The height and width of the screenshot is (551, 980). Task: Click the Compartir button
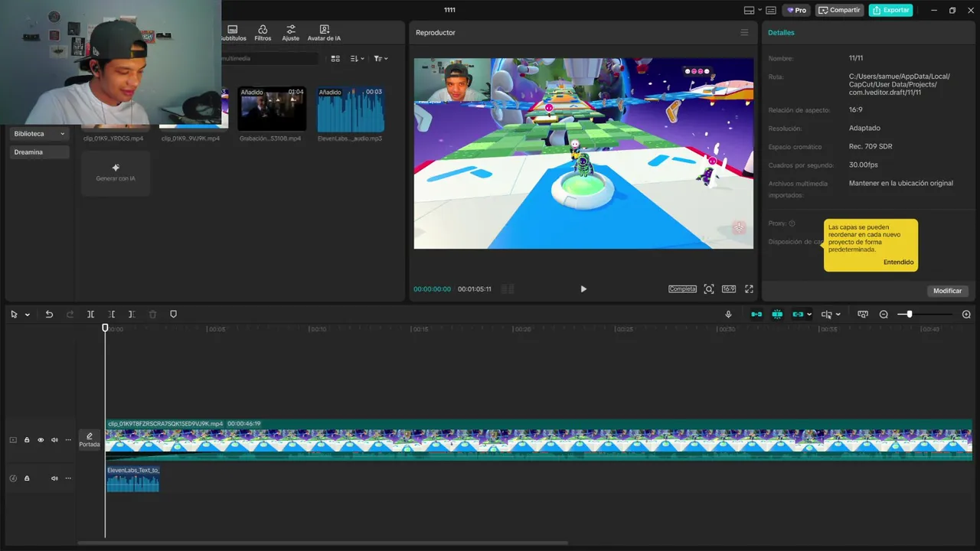[839, 10]
